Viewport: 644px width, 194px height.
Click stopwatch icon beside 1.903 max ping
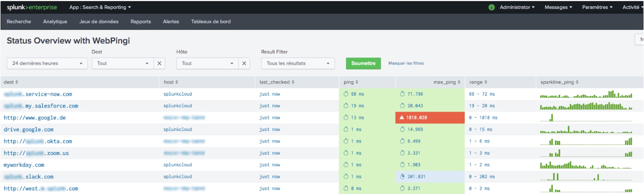(402, 165)
